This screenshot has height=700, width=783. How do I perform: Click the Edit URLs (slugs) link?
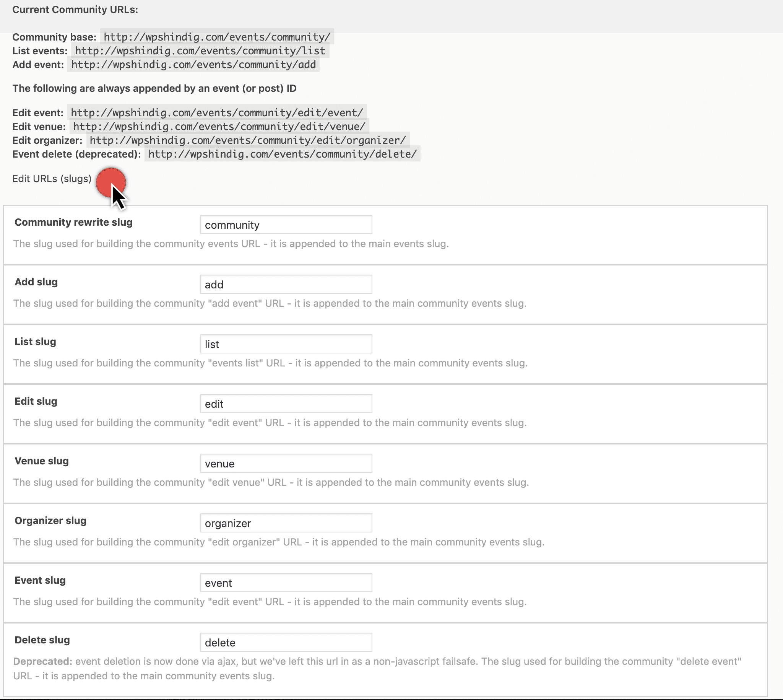point(52,179)
